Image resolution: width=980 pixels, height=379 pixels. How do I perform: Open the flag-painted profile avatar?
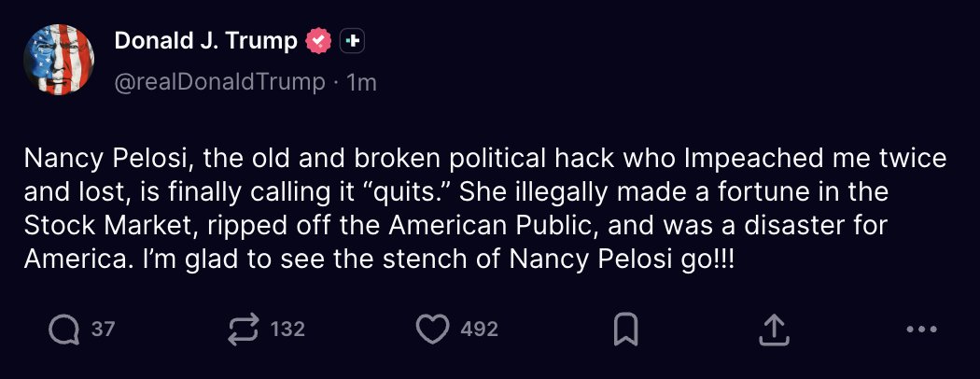point(59,59)
